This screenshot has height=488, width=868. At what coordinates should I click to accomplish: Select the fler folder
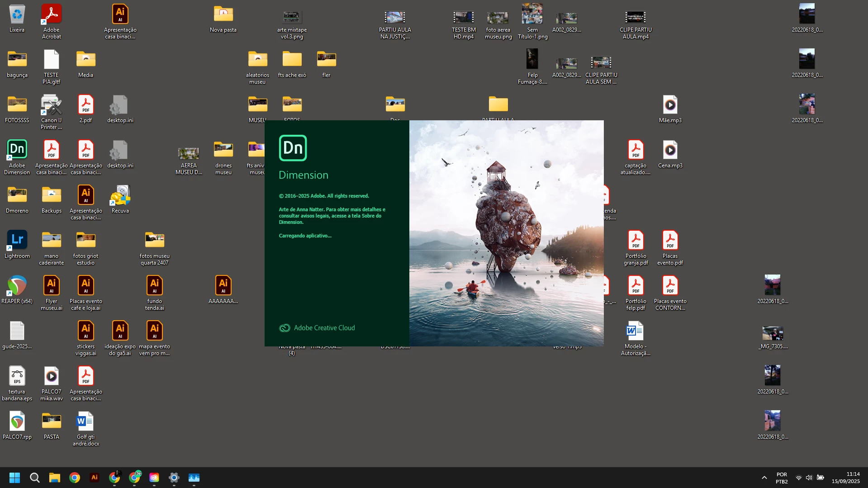pyautogui.click(x=327, y=64)
